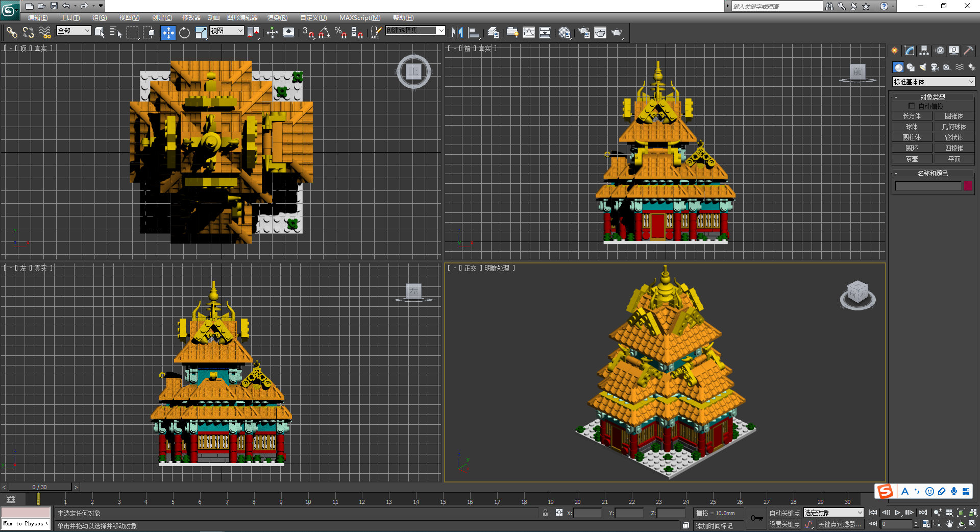Image resolution: width=980 pixels, height=532 pixels.
Task: Toggle the selection lock icon
Action: click(545, 513)
